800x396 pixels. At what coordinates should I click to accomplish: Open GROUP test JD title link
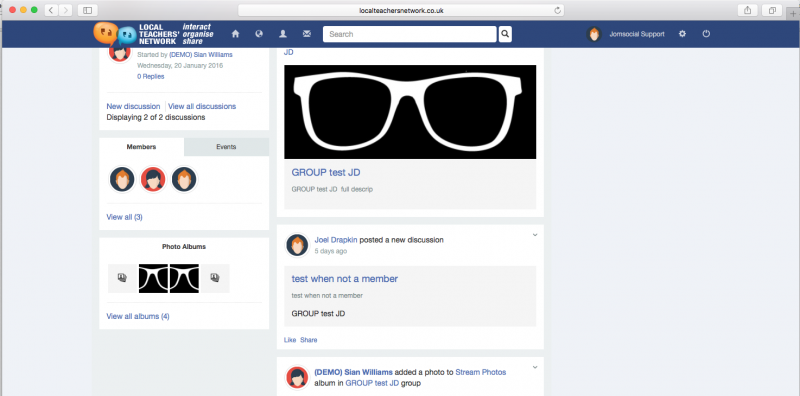(x=326, y=172)
